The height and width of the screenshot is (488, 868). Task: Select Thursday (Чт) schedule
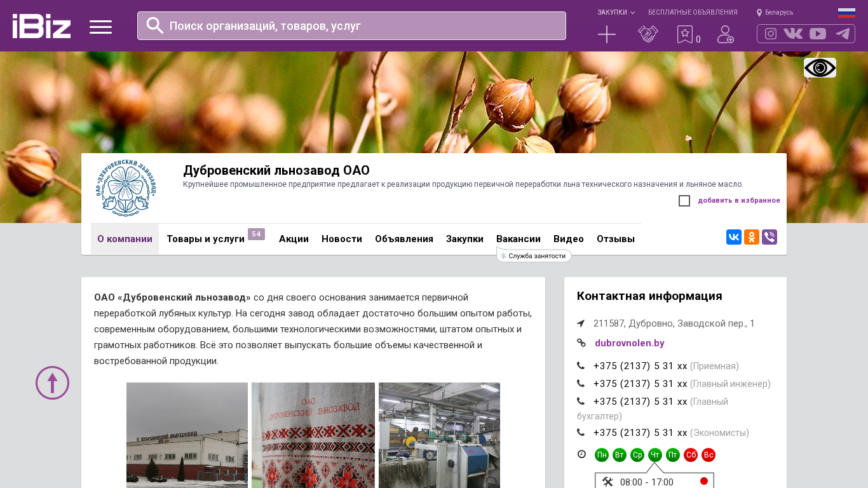655,455
